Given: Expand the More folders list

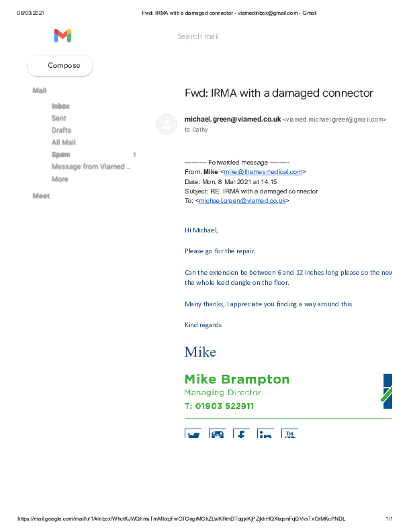Looking at the screenshot, I should click(60, 179).
